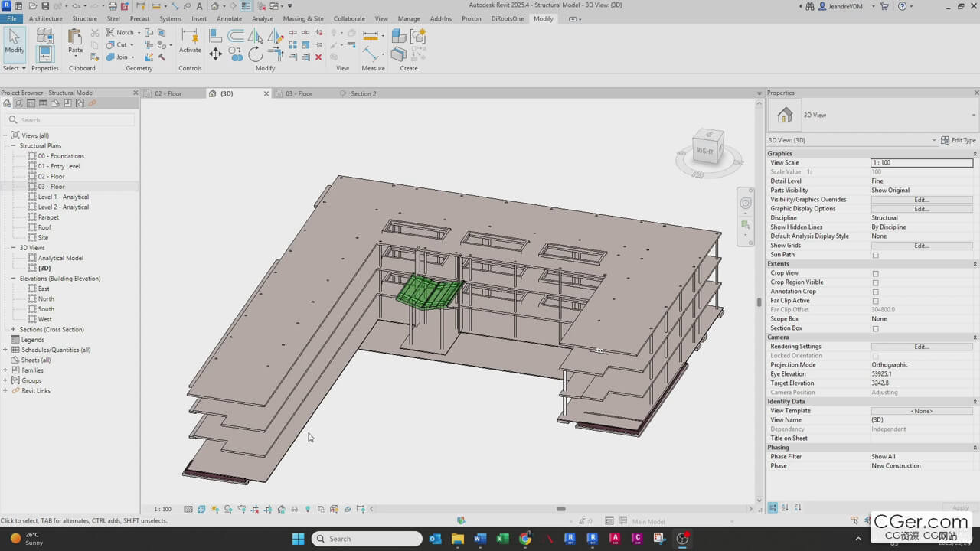The width and height of the screenshot is (980, 551).
Task: Toggle the Crop Region Visible checkbox
Action: coord(875,282)
